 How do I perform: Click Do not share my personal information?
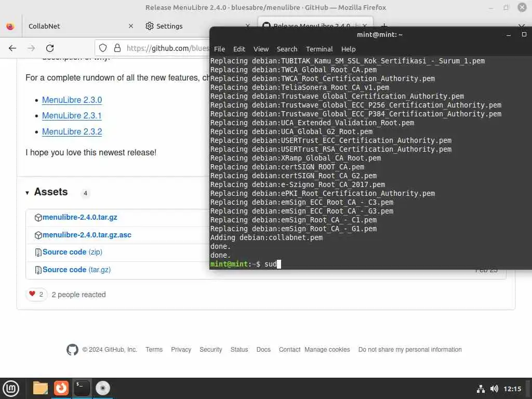tap(410, 350)
